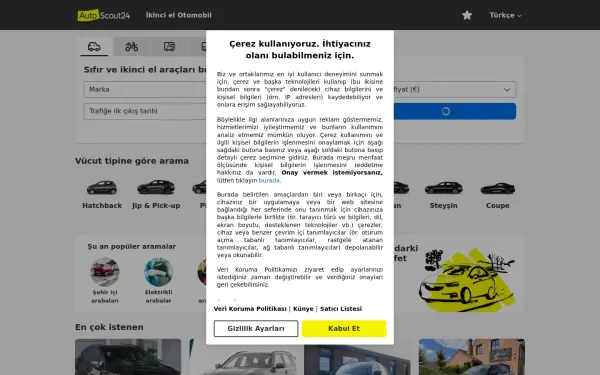The image size is (600, 375).
Task: Switch to the caravan tab
Action: point(170,47)
